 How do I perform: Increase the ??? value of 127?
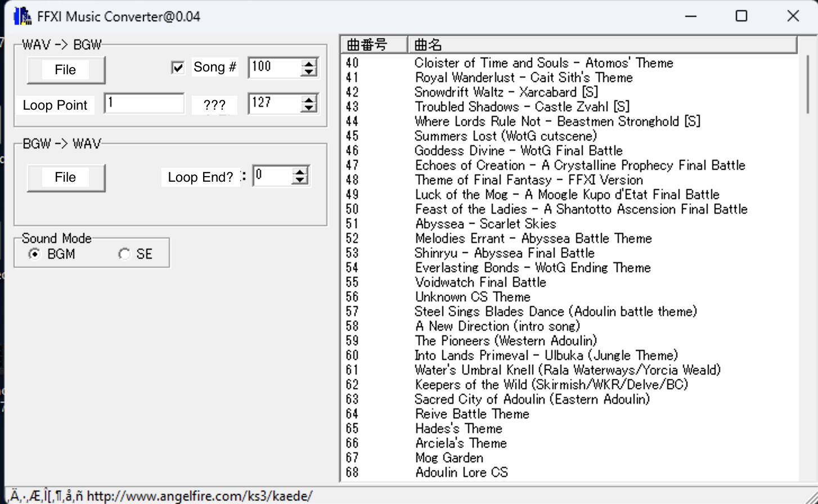point(308,100)
